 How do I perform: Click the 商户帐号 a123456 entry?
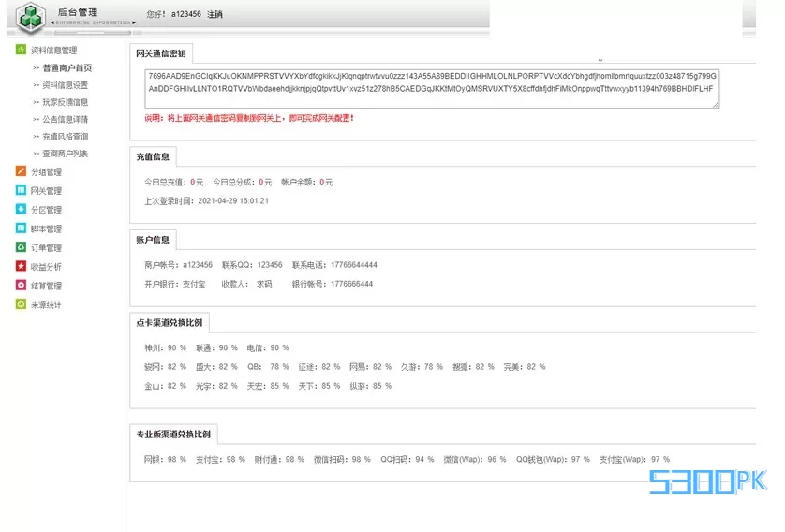[x=178, y=265]
